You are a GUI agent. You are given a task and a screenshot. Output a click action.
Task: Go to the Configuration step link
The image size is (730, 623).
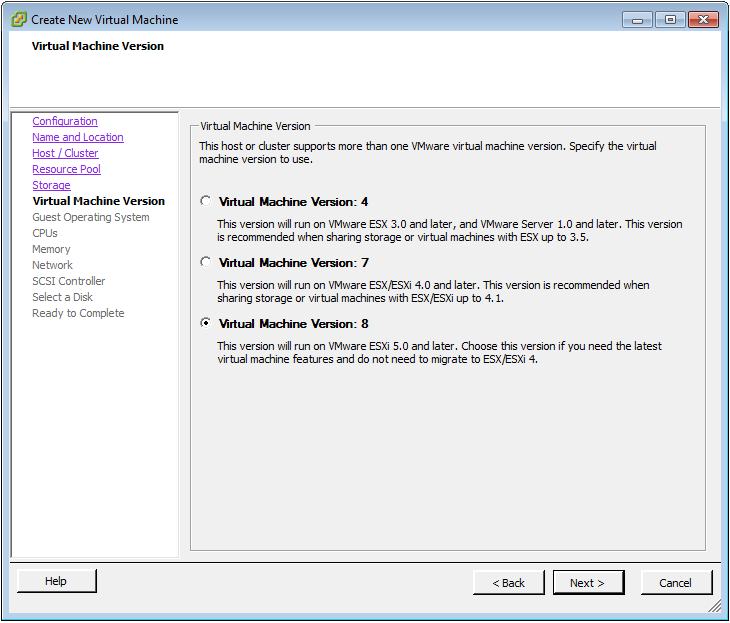65,121
